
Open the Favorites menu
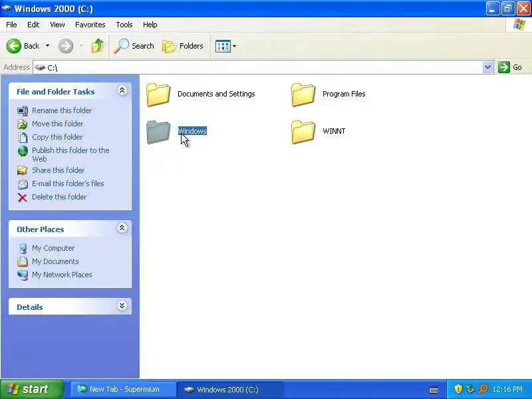(90, 25)
